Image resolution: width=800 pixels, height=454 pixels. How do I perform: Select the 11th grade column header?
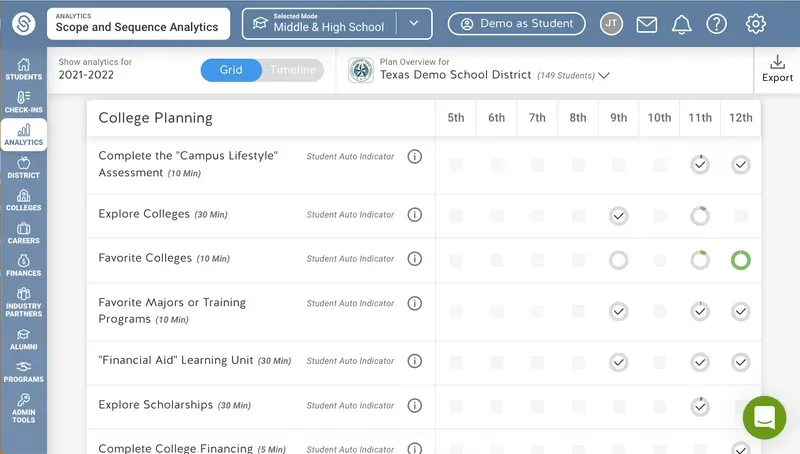click(x=699, y=118)
